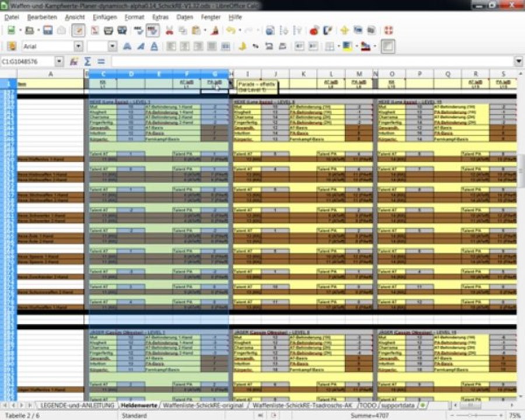Toggle AutoSpellcheck button
This screenshot has height=420, width=525.
click(152, 30)
